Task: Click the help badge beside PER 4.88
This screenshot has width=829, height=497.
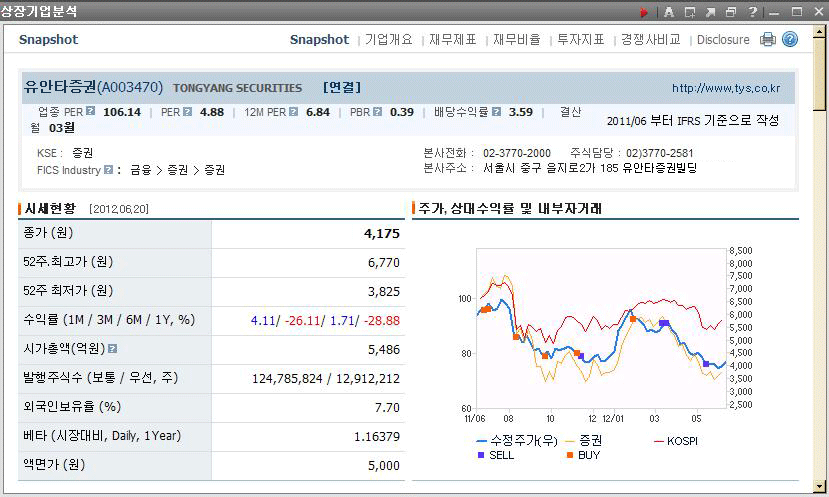Action: click(x=187, y=112)
